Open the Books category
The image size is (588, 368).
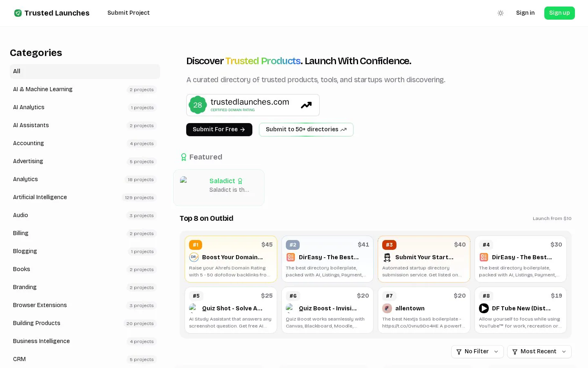[x=85, y=269]
